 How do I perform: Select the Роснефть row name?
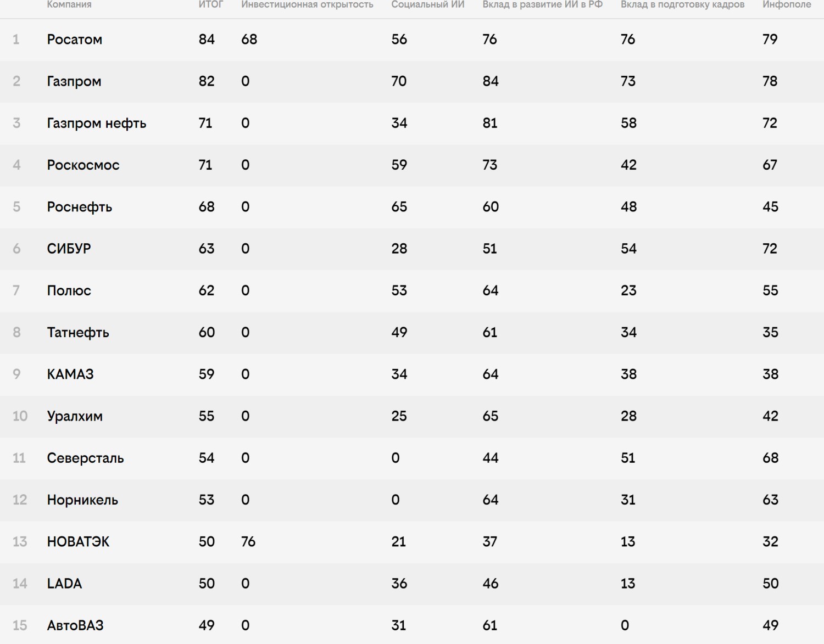(x=80, y=207)
